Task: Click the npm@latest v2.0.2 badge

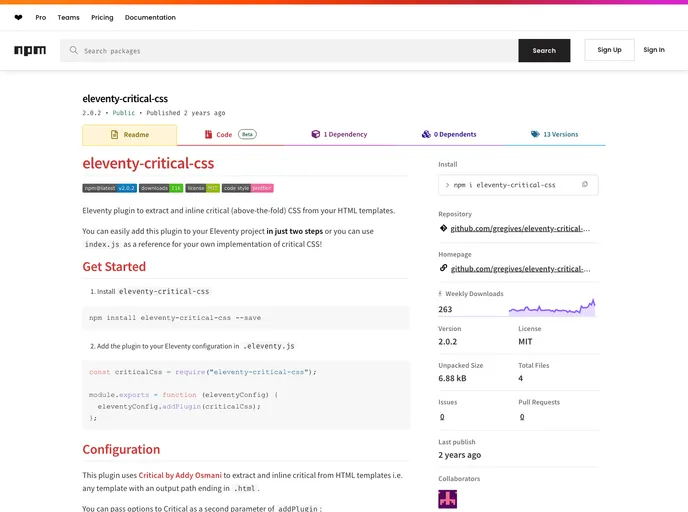Action: click(110, 188)
